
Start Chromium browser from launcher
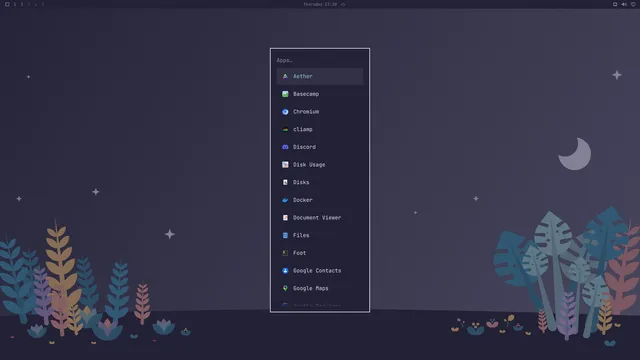pos(320,111)
